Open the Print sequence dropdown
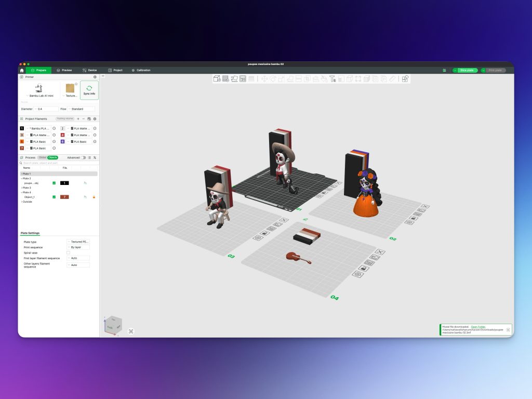The width and height of the screenshot is (532, 399). click(78, 247)
